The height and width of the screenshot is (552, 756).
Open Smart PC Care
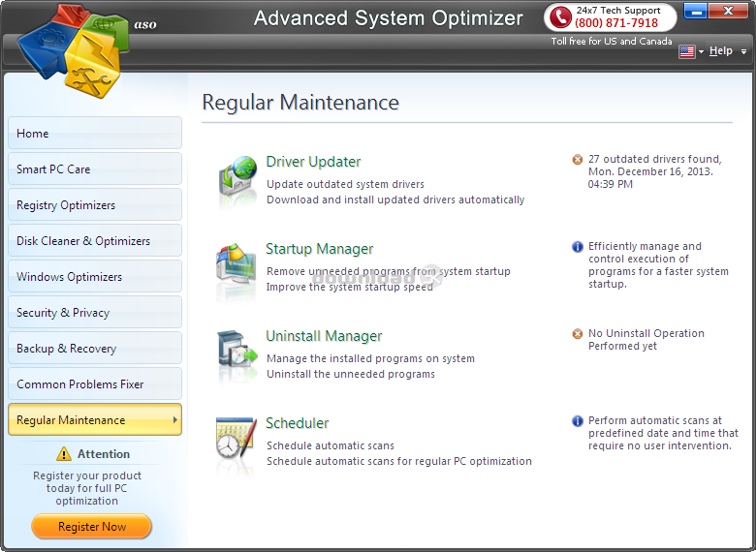click(95, 169)
